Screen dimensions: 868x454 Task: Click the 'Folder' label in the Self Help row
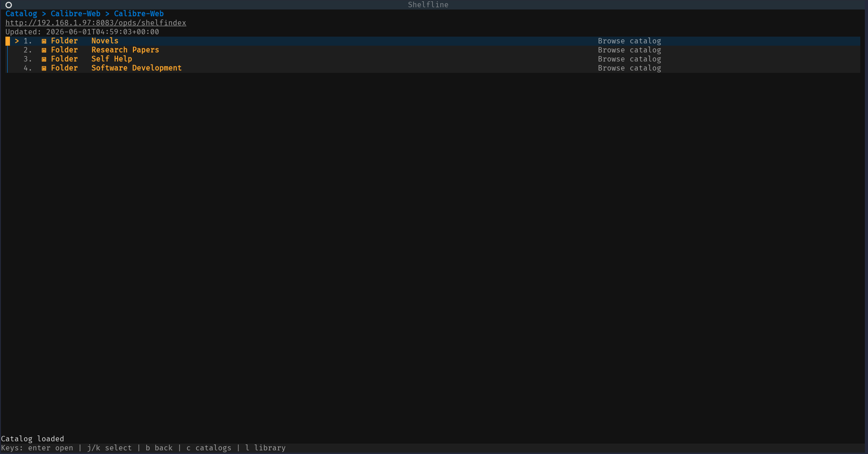[64, 59]
